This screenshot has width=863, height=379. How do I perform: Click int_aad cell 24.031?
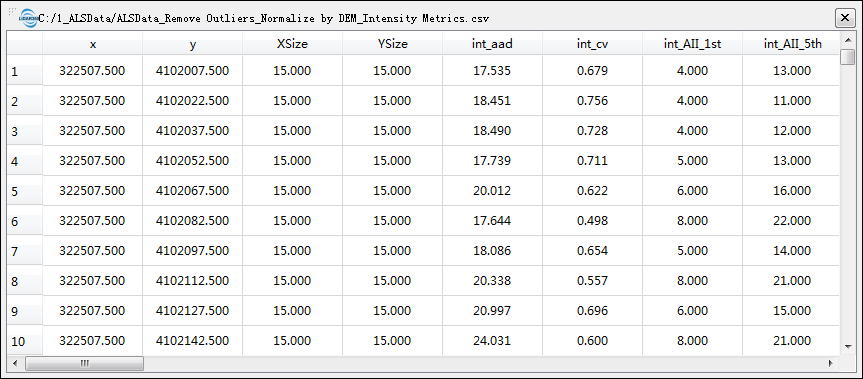[x=492, y=341]
